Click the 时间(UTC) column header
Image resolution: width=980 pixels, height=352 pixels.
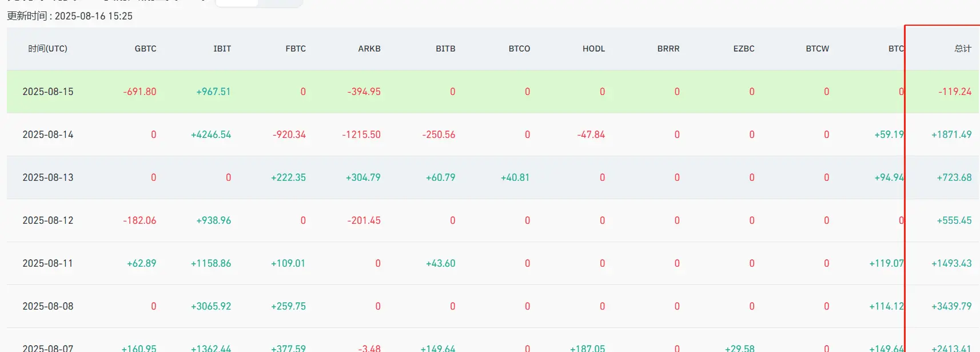48,49
